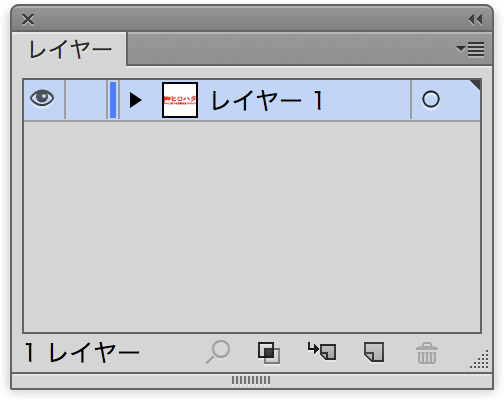Click the empty area below the layer list

(x=252, y=227)
